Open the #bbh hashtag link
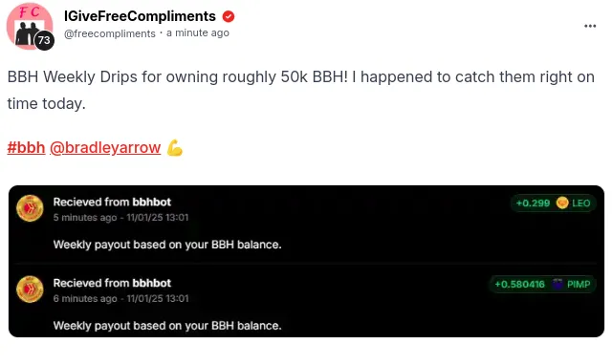 click(x=26, y=148)
